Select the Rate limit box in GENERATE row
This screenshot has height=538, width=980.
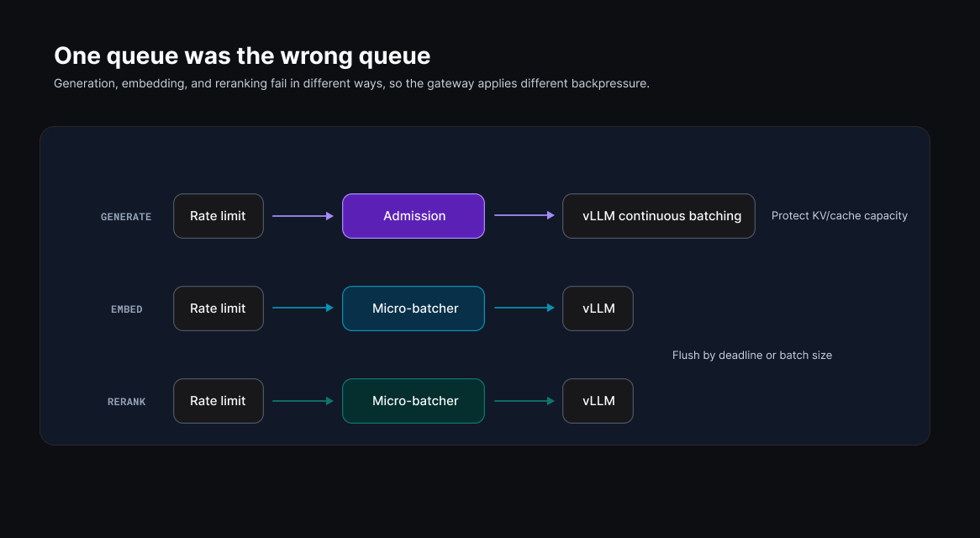pos(219,215)
